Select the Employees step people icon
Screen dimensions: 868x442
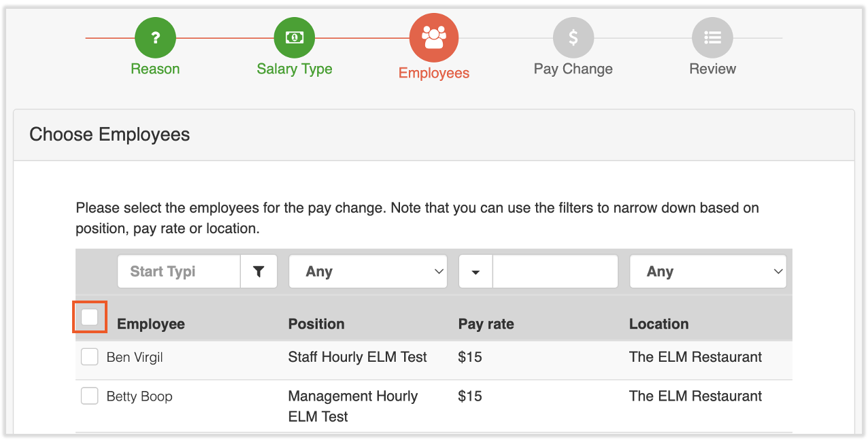(434, 38)
